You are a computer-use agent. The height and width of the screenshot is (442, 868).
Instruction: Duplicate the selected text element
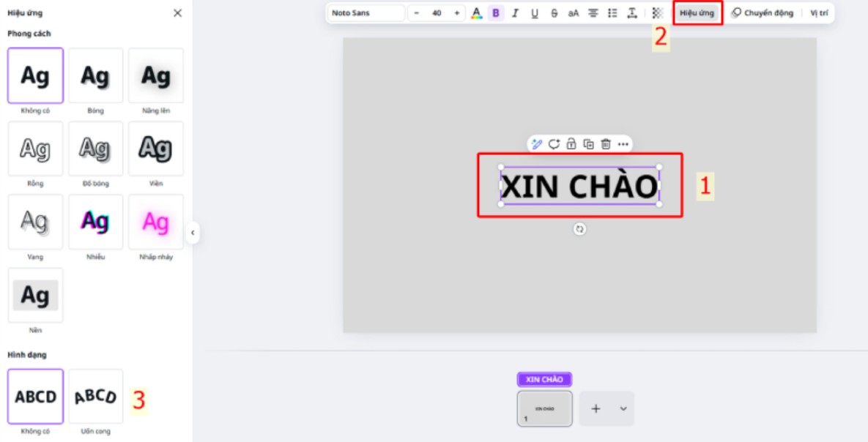tap(588, 144)
